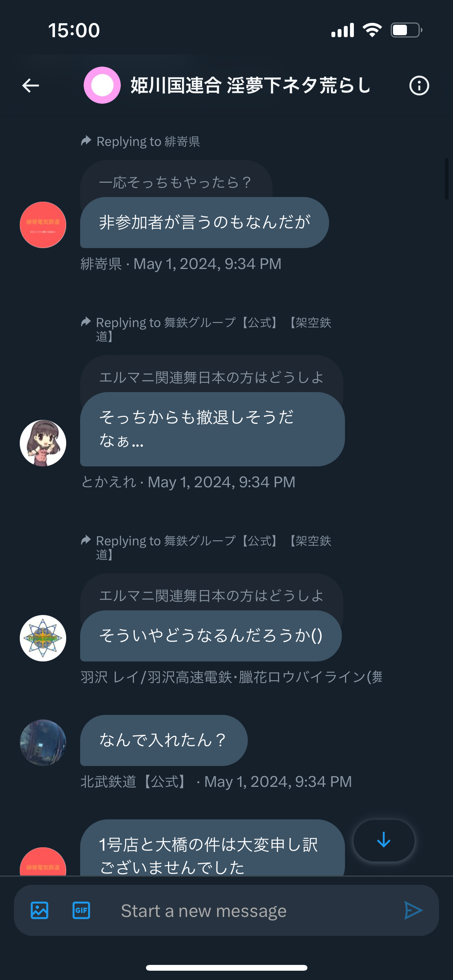This screenshot has width=453, height=980.
Task: Tap the anime girl avatar of とかえれ
Action: [x=43, y=443]
